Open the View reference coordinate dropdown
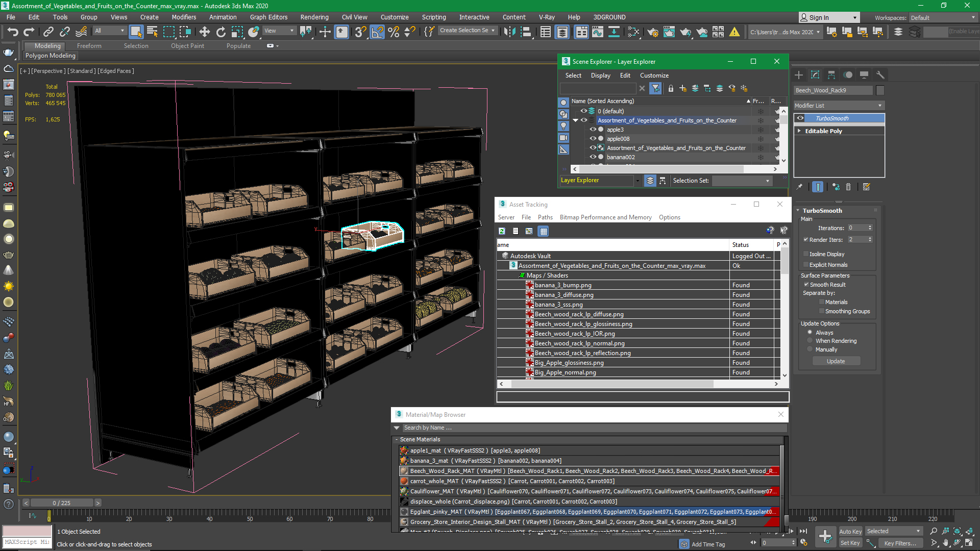The height and width of the screenshot is (551, 980). pyautogui.click(x=279, y=31)
